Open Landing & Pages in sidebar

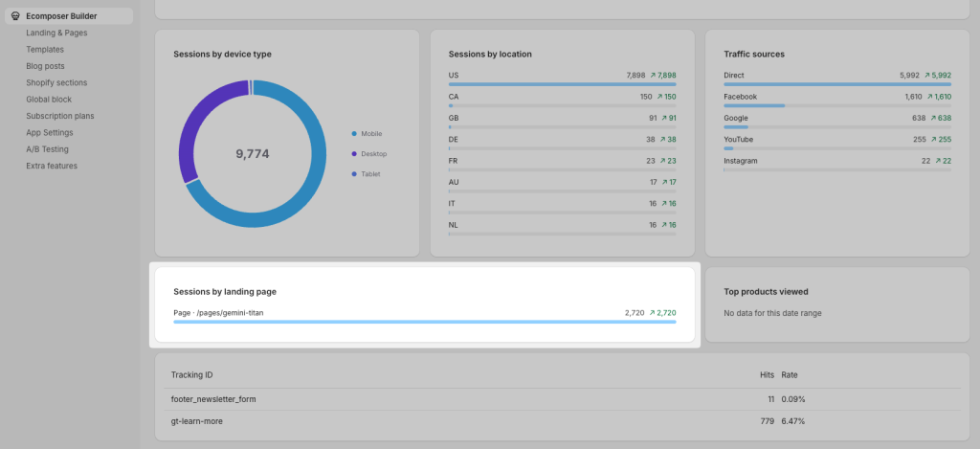(57, 33)
